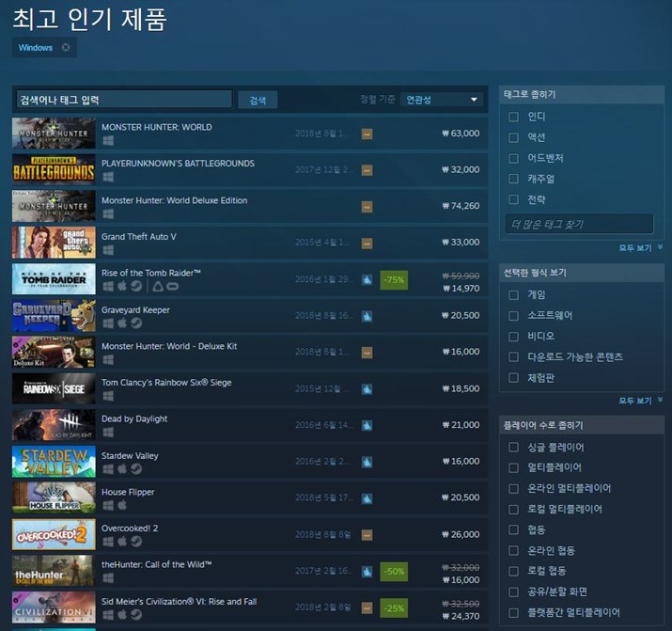Enable the 어드벤처 tag checkbox
The height and width of the screenshot is (631, 672).
pyautogui.click(x=513, y=158)
